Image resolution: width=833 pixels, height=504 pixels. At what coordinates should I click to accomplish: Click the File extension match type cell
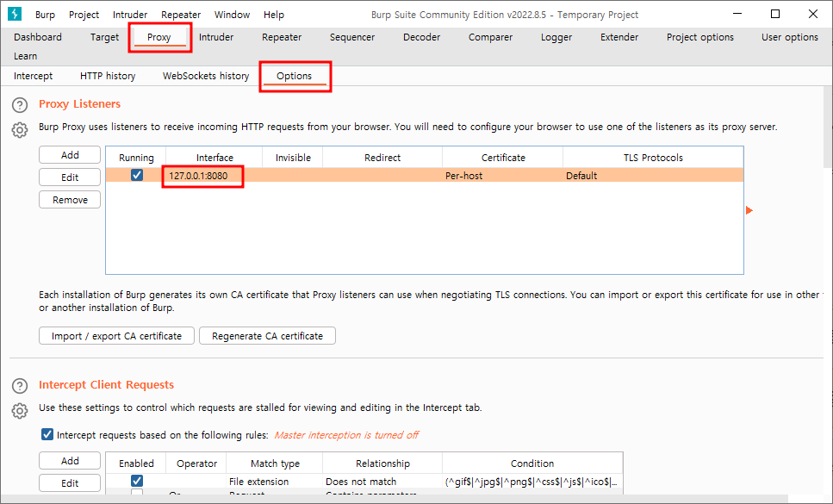coord(276,481)
